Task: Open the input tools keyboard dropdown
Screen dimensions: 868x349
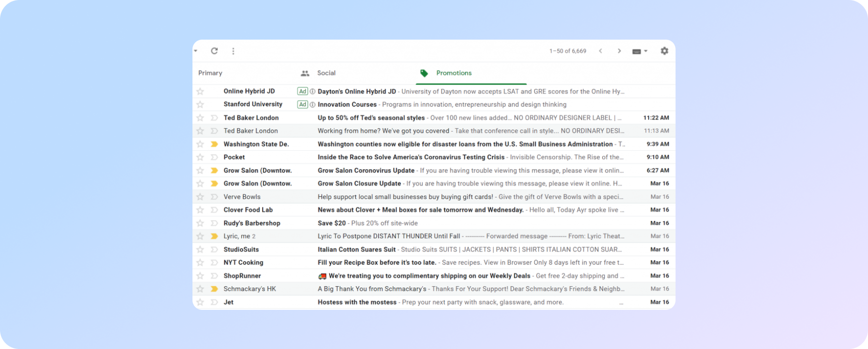Action: (640, 51)
